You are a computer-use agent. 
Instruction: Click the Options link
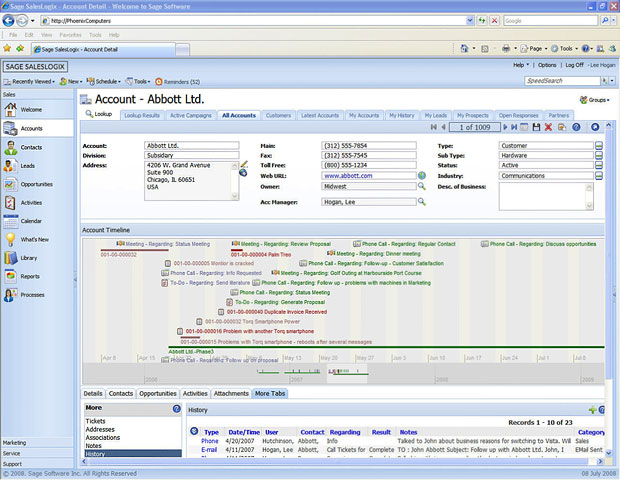547,65
